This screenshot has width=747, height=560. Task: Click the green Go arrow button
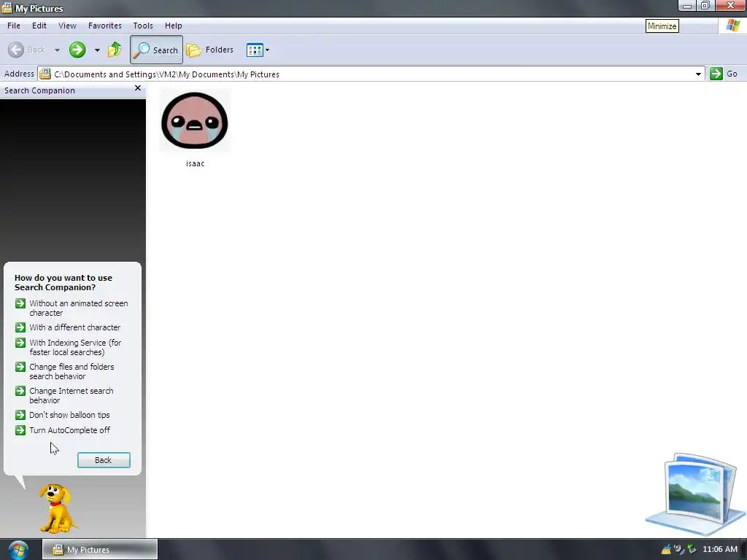click(x=716, y=74)
